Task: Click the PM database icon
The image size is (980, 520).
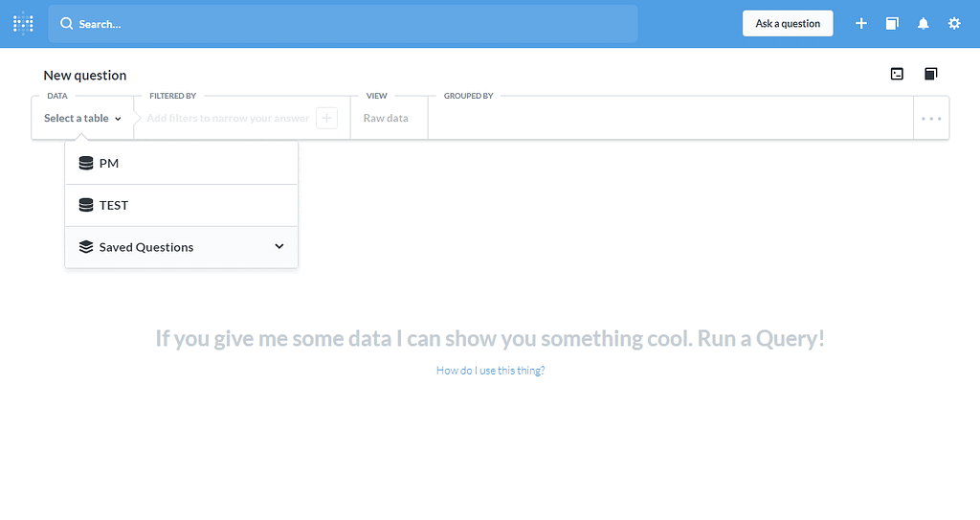Action: (86, 164)
